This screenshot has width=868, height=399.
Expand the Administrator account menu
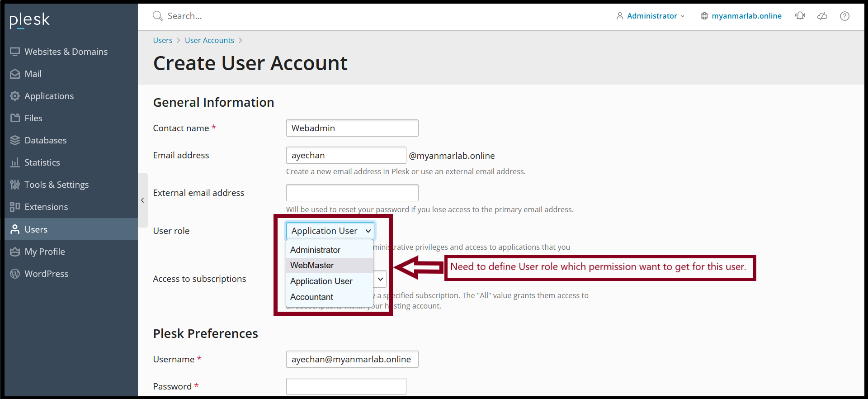click(x=651, y=16)
